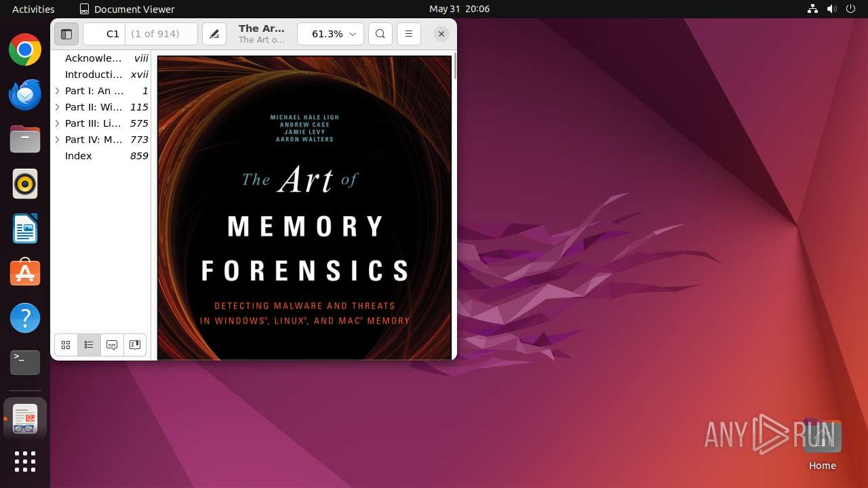Close the Document Viewer window

[x=441, y=34]
